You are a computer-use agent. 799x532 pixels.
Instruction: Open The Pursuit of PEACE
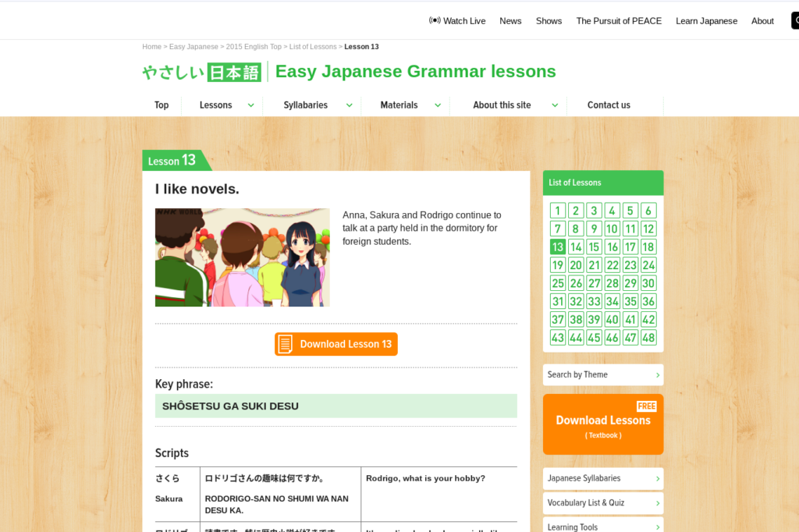pyautogui.click(x=619, y=21)
